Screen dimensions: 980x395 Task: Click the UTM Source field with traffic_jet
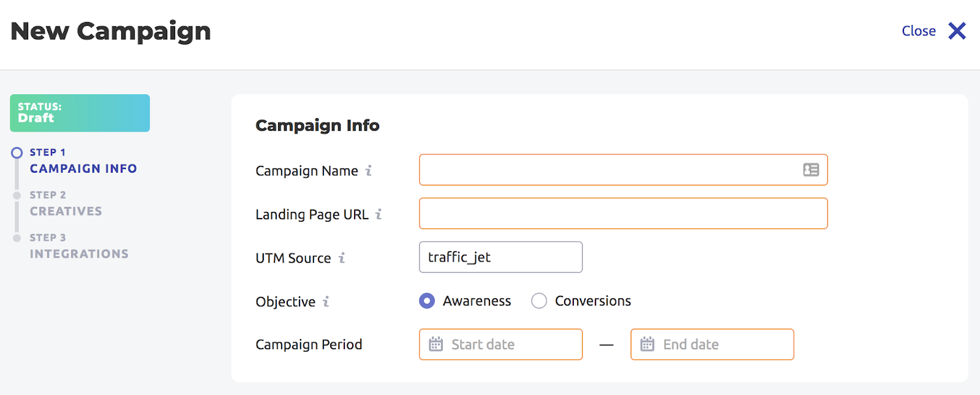tap(501, 257)
